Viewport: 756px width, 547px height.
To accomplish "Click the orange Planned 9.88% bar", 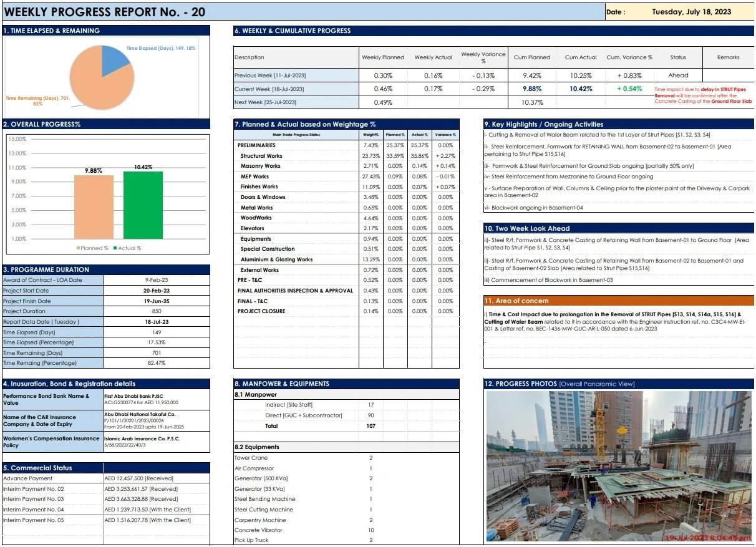I will [94, 206].
